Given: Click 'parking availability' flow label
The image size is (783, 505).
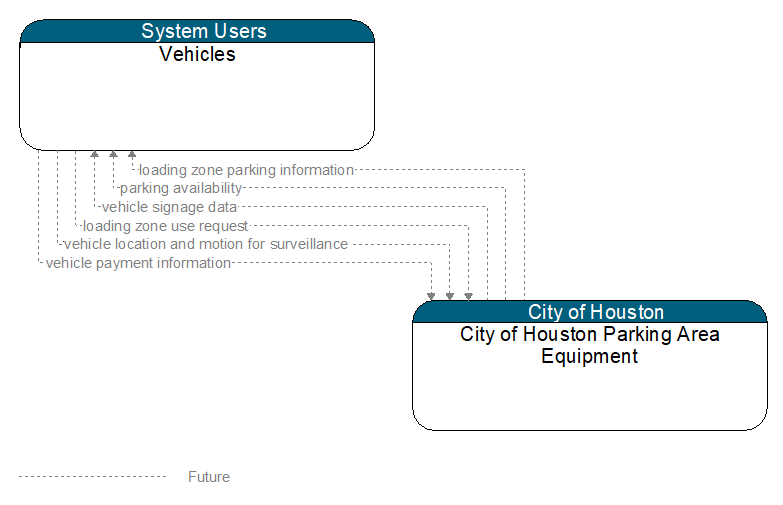Looking at the screenshot, I should [x=181, y=188].
